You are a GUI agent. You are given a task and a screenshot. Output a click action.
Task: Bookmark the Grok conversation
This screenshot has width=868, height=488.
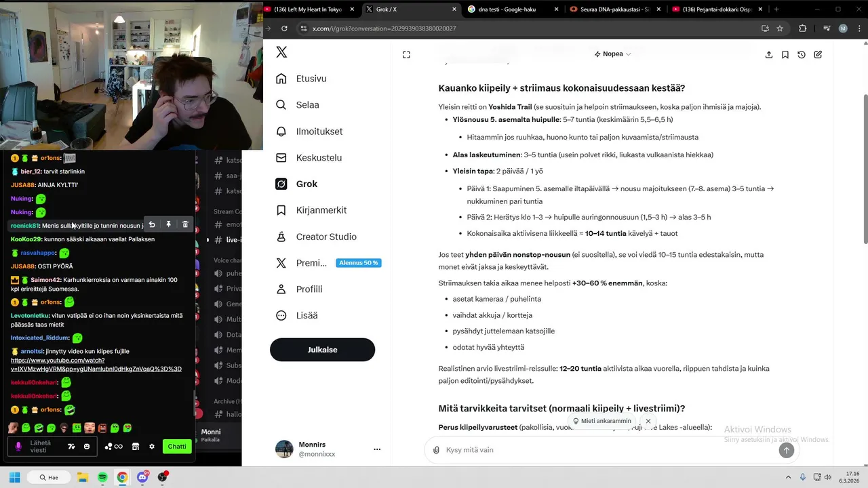785,54
